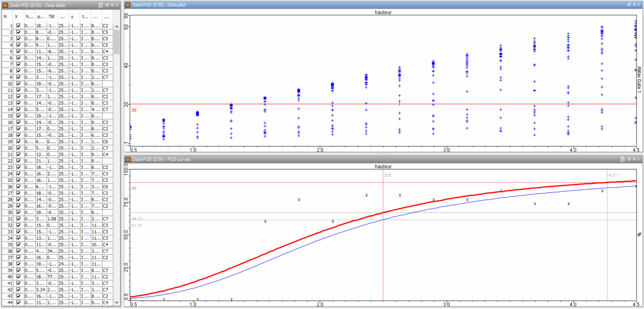Pin the Data table panel

coord(113,5)
